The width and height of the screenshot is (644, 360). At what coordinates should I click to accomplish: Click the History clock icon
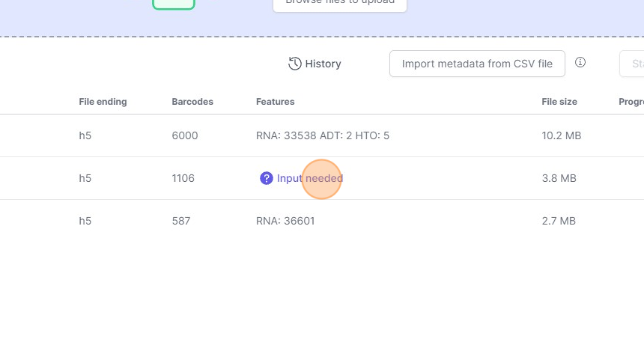point(295,64)
